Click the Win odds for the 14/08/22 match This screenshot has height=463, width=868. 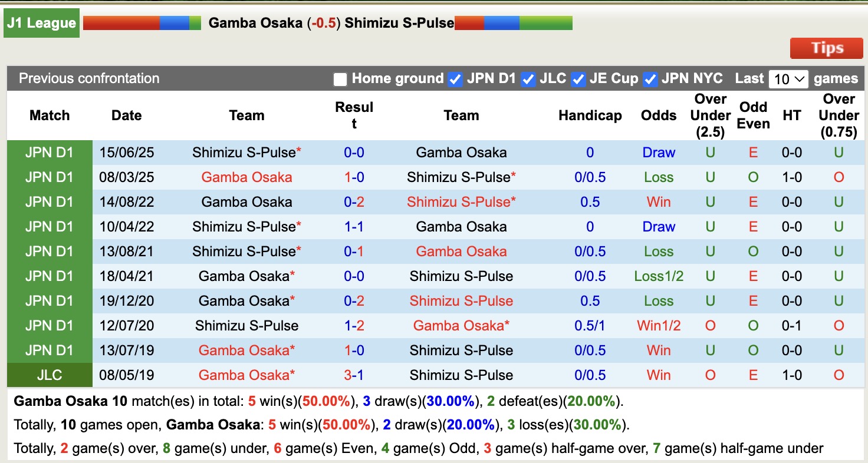[x=659, y=201]
